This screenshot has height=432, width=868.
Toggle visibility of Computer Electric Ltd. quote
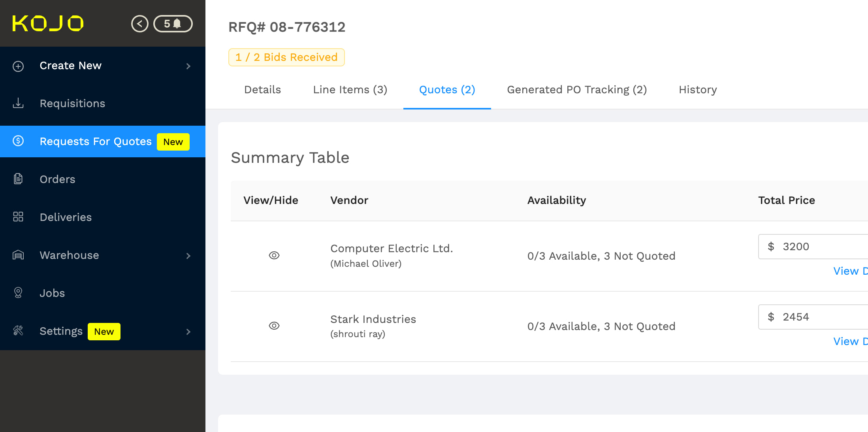(x=274, y=255)
